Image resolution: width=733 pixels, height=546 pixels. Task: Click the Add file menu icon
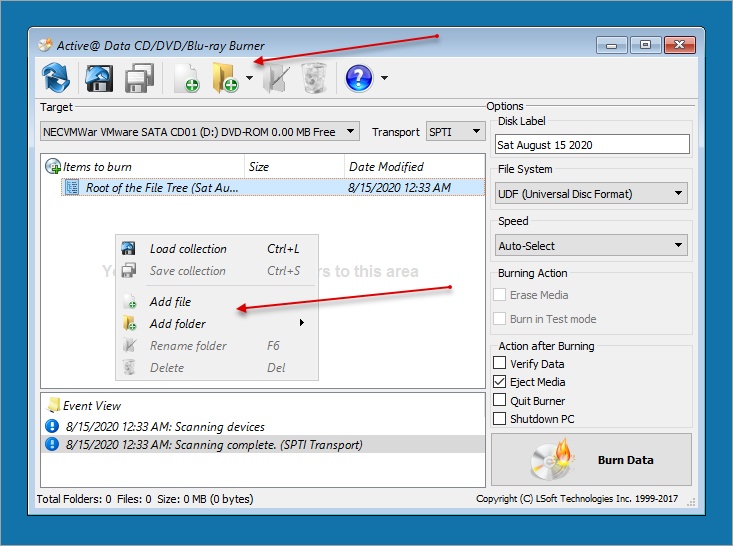tap(130, 302)
